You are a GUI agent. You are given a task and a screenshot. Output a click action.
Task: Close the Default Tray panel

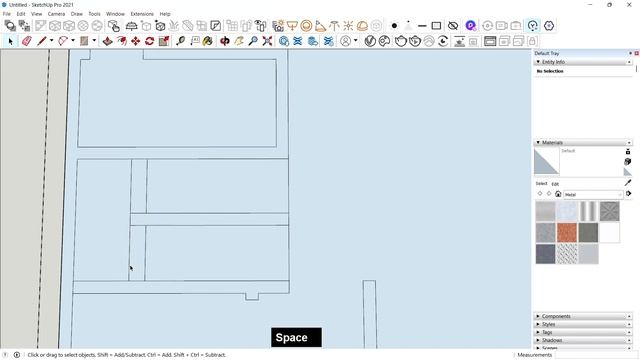click(636, 53)
